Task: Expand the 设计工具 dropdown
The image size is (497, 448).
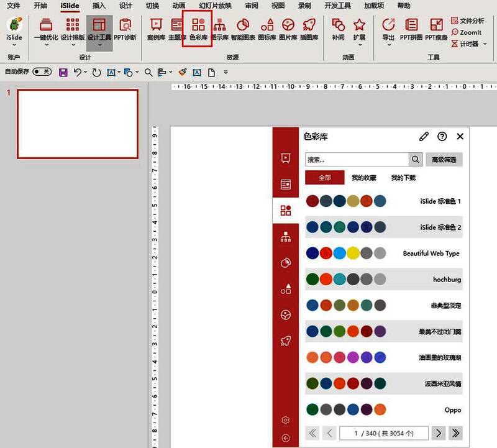Action: coord(99,44)
